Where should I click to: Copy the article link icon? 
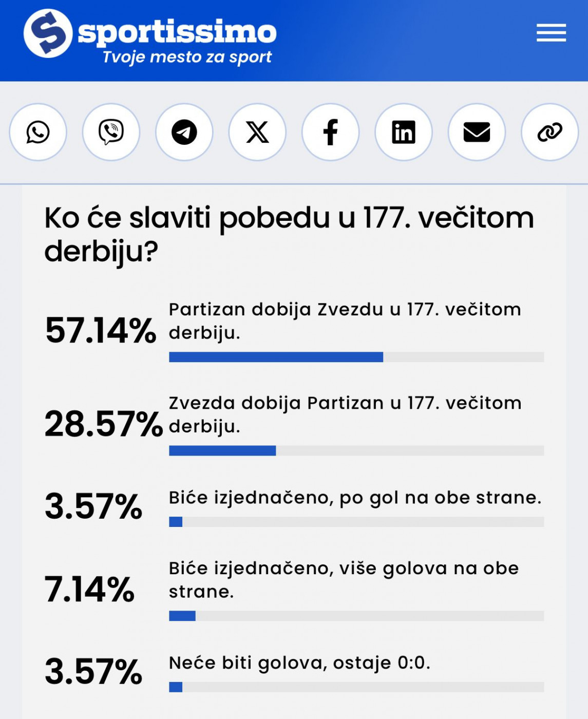(x=549, y=132)
